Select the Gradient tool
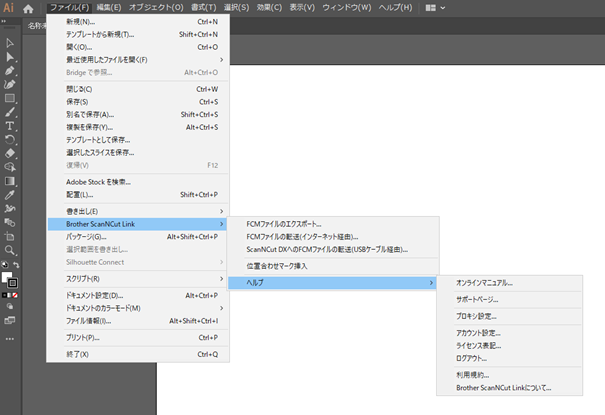This screenshot has height=415, width=605. coord(10,181)
